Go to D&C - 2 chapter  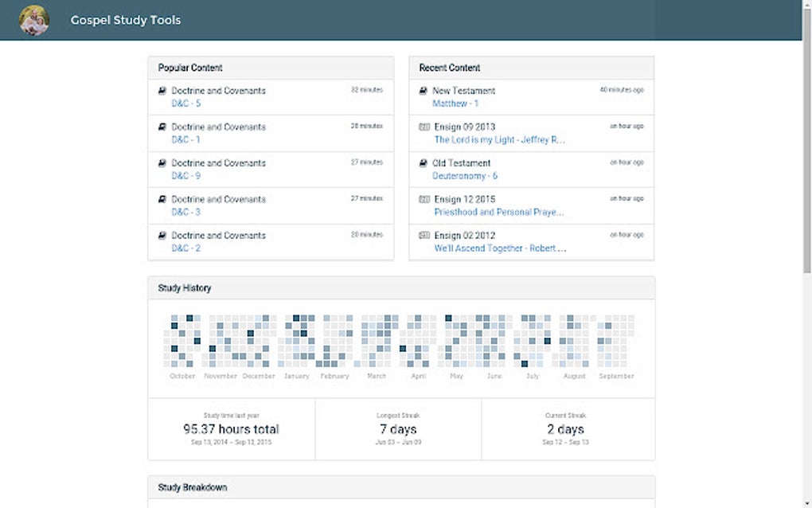tap(185, 248)
